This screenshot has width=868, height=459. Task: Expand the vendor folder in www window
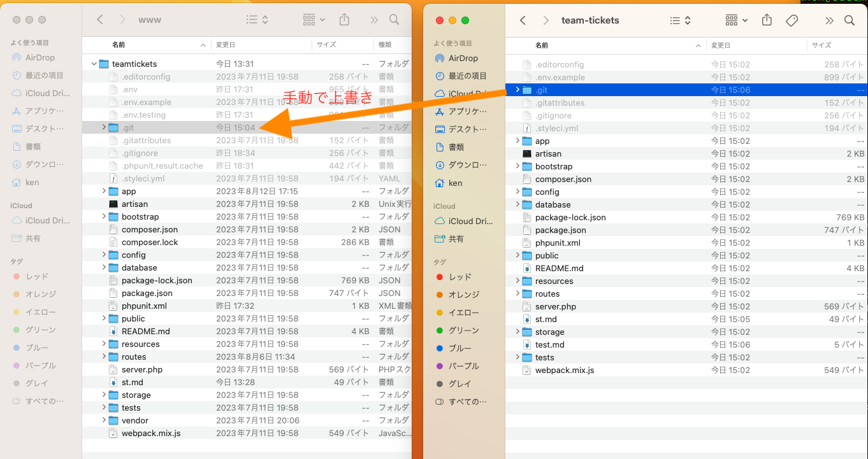(x=104, y=420)
